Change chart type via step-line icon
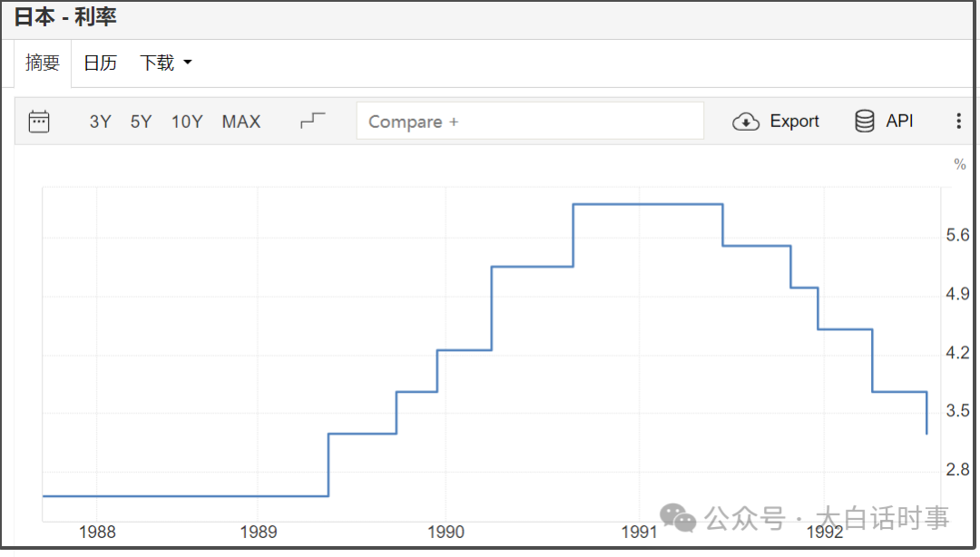Image resolution: width=980 pixels, height=557 pixels. click(312, 121)
